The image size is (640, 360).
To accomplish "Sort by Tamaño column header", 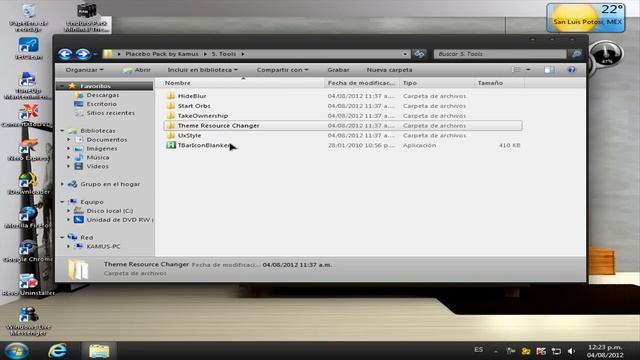I will pos(500,83).
